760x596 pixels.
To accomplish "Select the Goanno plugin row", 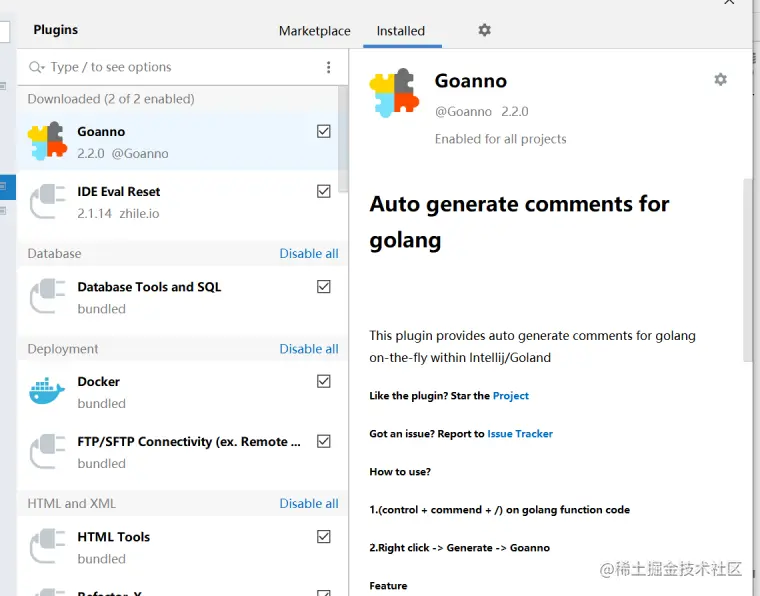I will pos(178,141).
